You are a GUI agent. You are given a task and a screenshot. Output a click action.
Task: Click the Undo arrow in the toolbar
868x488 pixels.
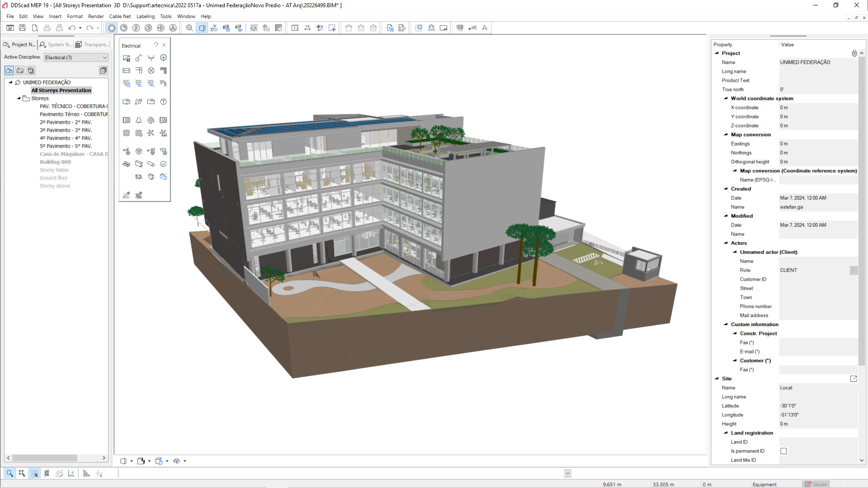[x=71, y=28]
